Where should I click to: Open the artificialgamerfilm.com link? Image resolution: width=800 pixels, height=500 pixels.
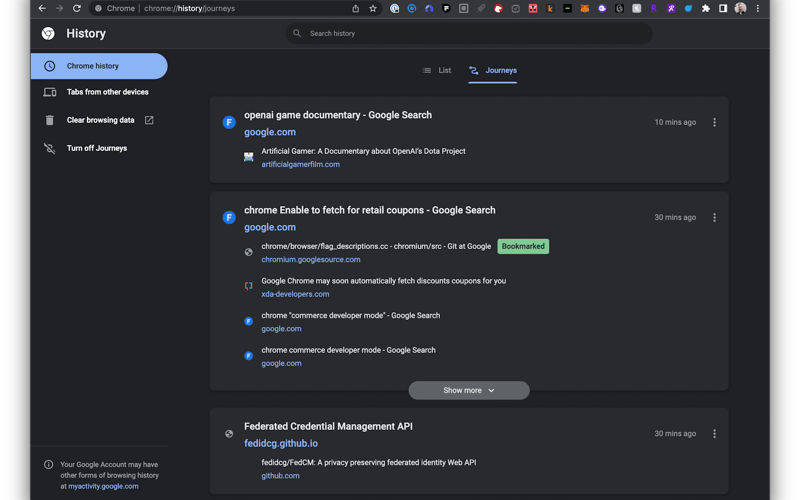coord(301,164)
